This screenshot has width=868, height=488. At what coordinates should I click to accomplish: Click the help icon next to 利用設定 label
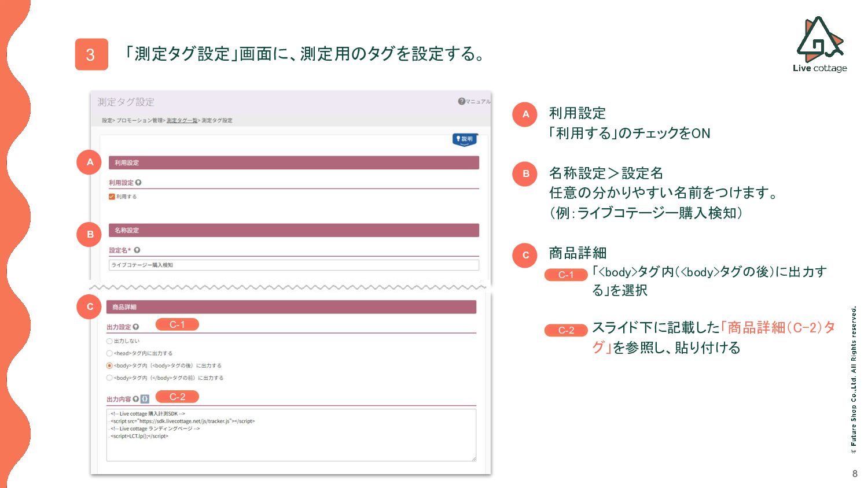(x=138, y=183)
